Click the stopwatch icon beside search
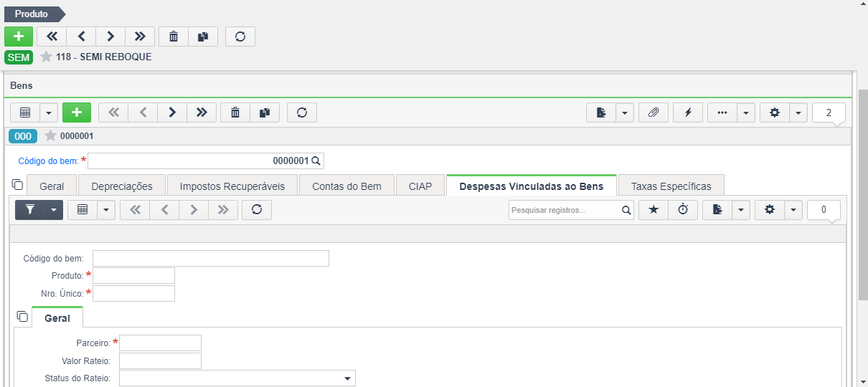 (x=683, y=209)
